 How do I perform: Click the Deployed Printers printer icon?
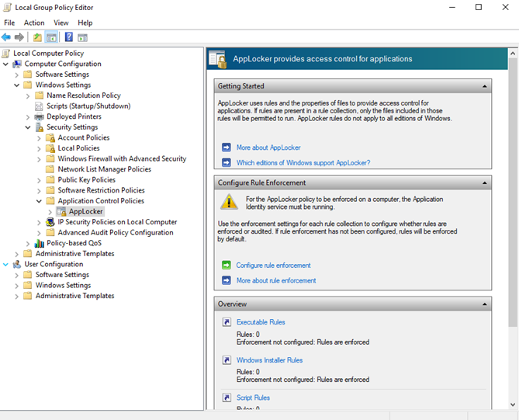point(39,116)
